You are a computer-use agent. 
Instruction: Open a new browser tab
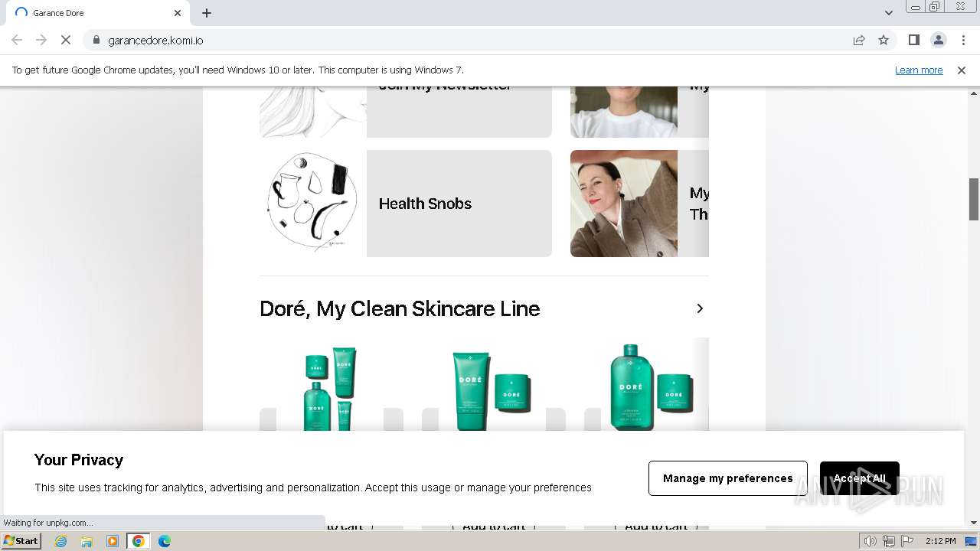point(207,13)
